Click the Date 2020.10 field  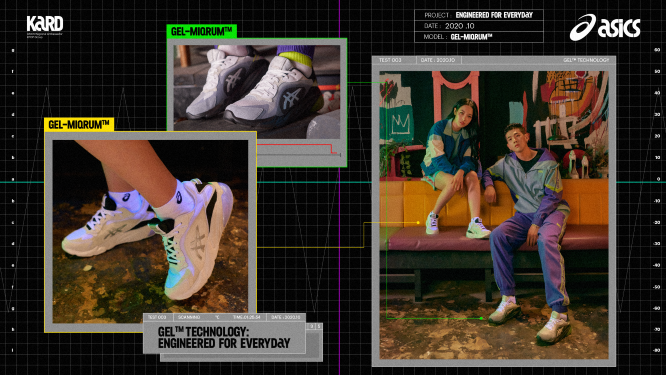pyautogui.click(x=479, y=26)
